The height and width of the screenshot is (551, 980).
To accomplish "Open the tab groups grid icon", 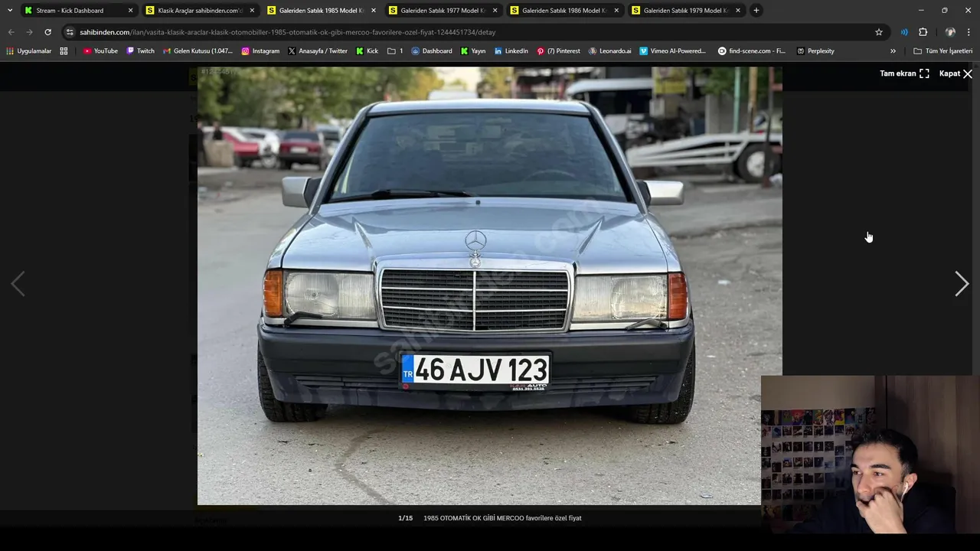I will click(x=64, y=51).
